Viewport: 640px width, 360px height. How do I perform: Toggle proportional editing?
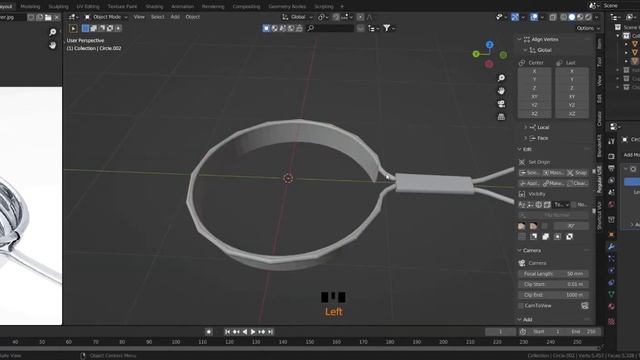(x=360, y=17)
